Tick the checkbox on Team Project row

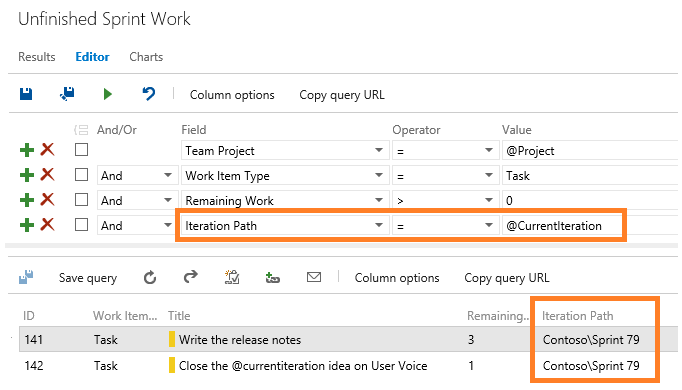pos(81,150)
